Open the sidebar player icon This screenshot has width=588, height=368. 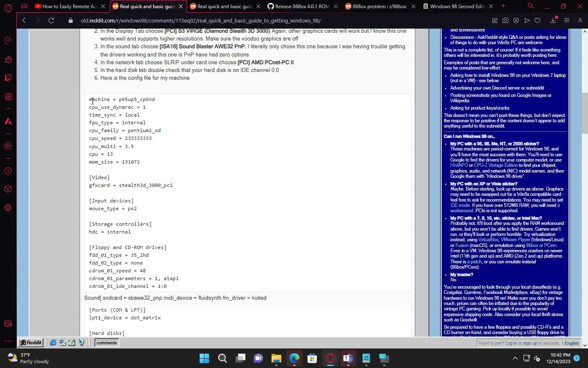click(x=8, y=146)
